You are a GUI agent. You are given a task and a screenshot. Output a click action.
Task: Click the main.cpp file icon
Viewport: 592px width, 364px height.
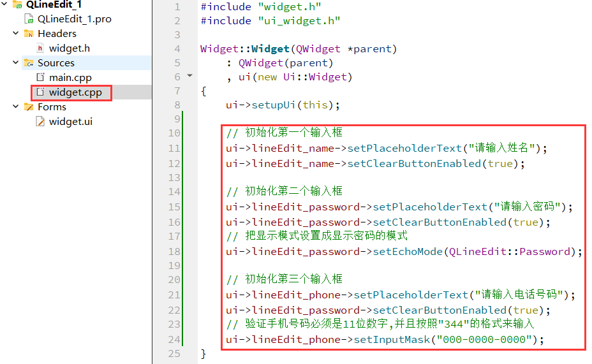point(40,77)
